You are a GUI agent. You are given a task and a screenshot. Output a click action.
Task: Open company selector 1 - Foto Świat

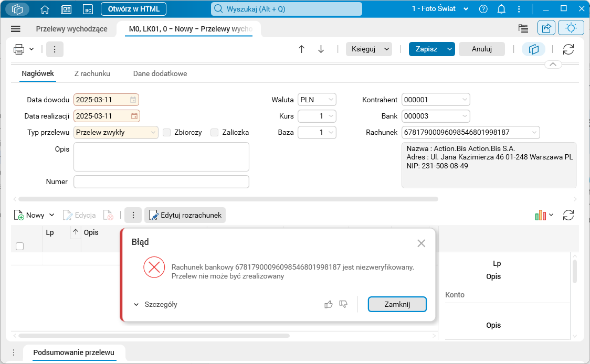pyautogui.click(x=440, y=8)
